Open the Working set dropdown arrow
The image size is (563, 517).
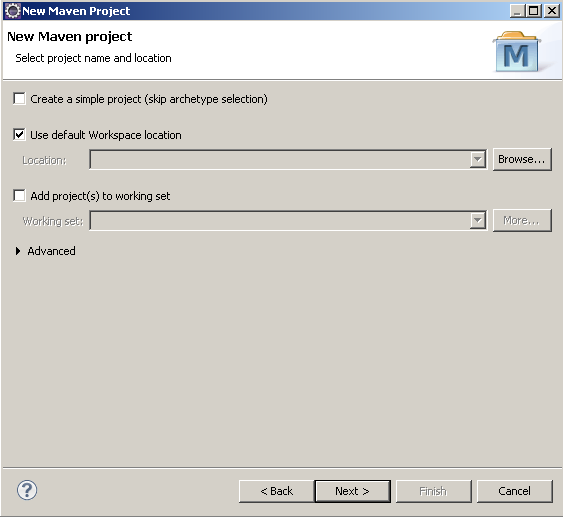pyautogui.click(x=478, y=220)
